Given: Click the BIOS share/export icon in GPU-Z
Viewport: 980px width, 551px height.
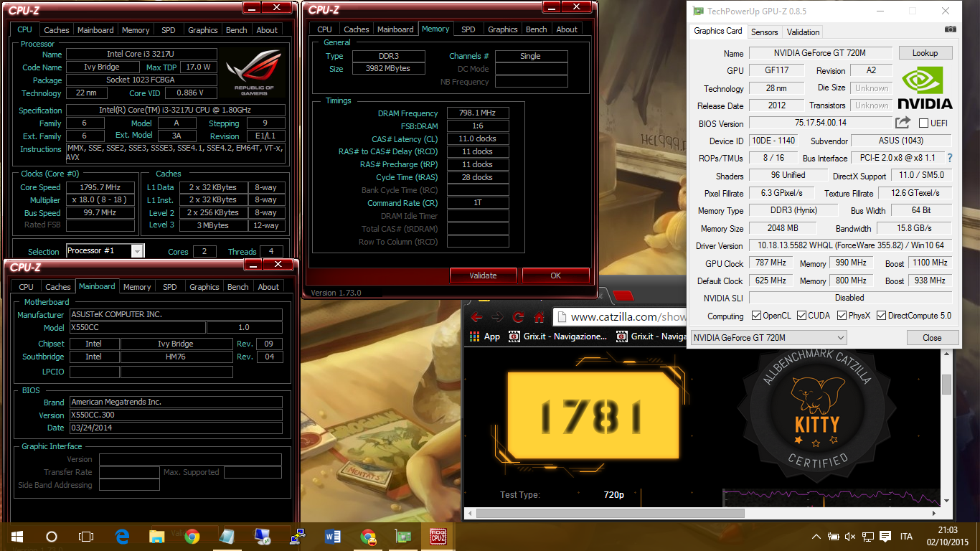Looking at the screenshot, I should [x=903, y=123].
